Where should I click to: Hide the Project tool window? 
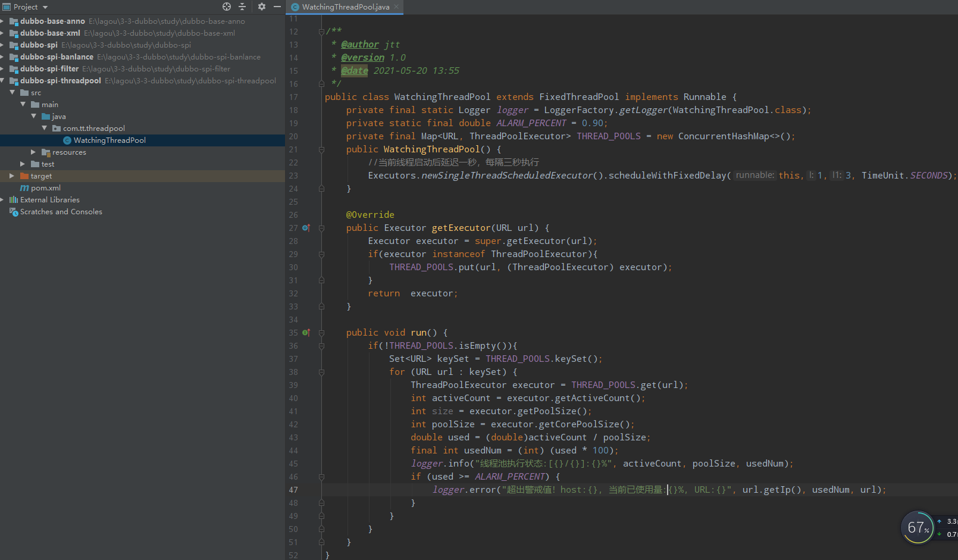pos(277,7)
